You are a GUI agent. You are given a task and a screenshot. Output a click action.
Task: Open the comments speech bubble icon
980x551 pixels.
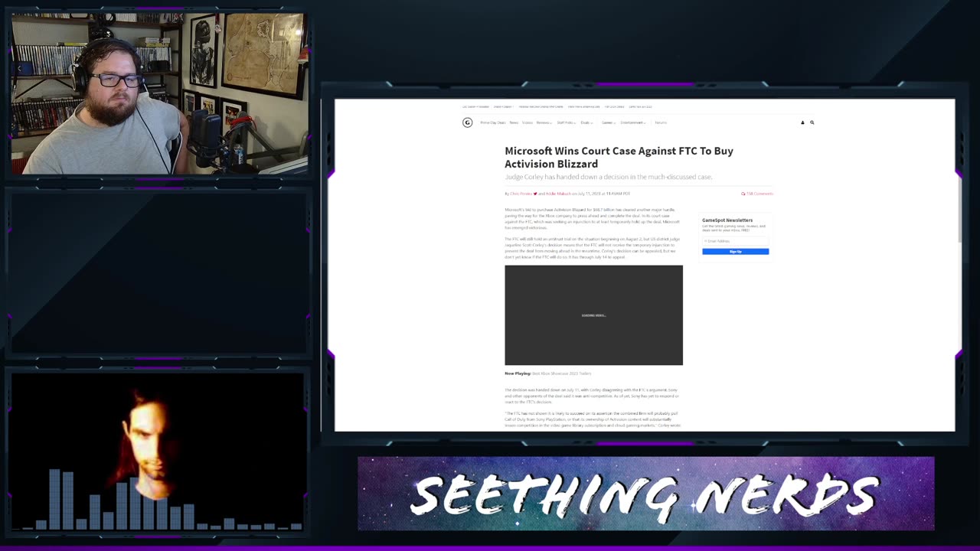(x=743, y=194)
